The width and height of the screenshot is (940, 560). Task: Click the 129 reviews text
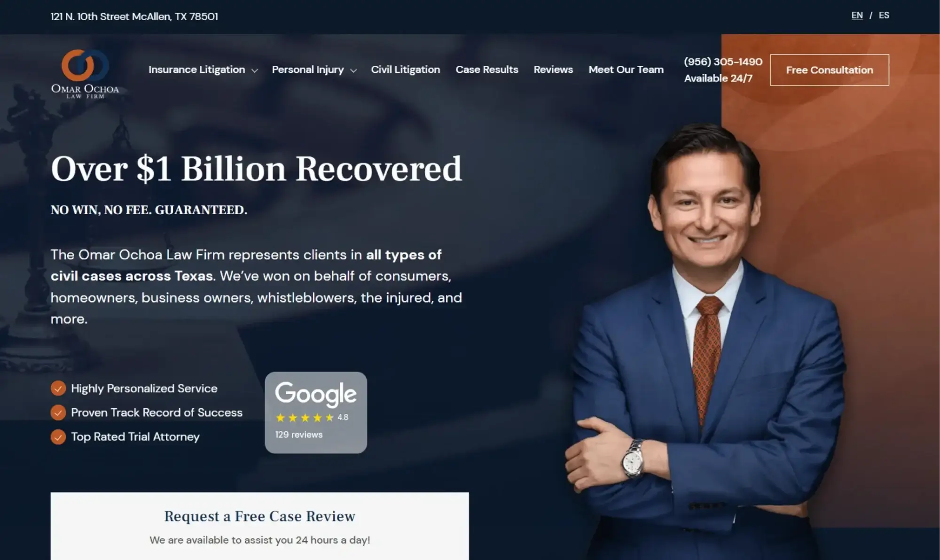click(x=299, y=435)
